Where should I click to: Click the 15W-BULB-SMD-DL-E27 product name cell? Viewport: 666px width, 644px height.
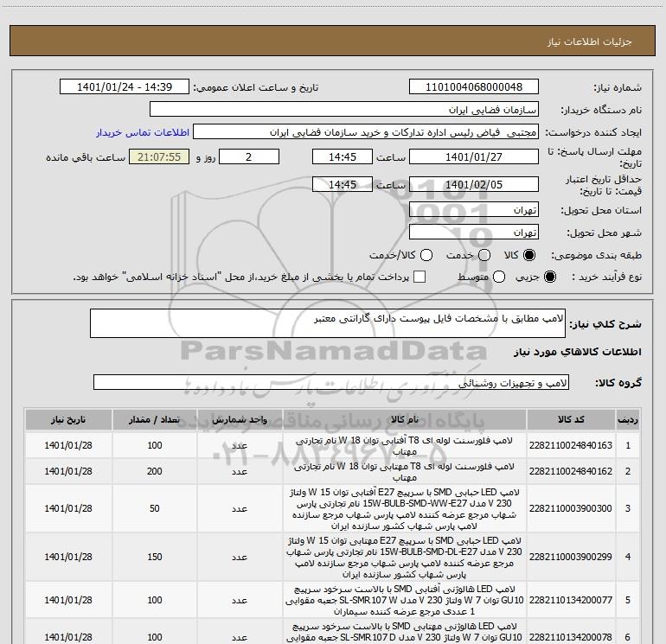point(405,557)
